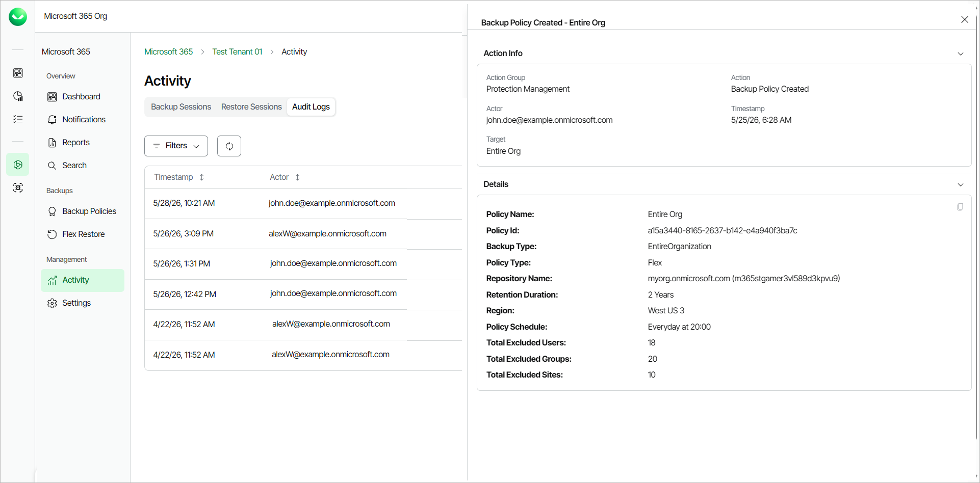
Task: Open the analytics chart icon in left rail
Action: coord(18,96)
